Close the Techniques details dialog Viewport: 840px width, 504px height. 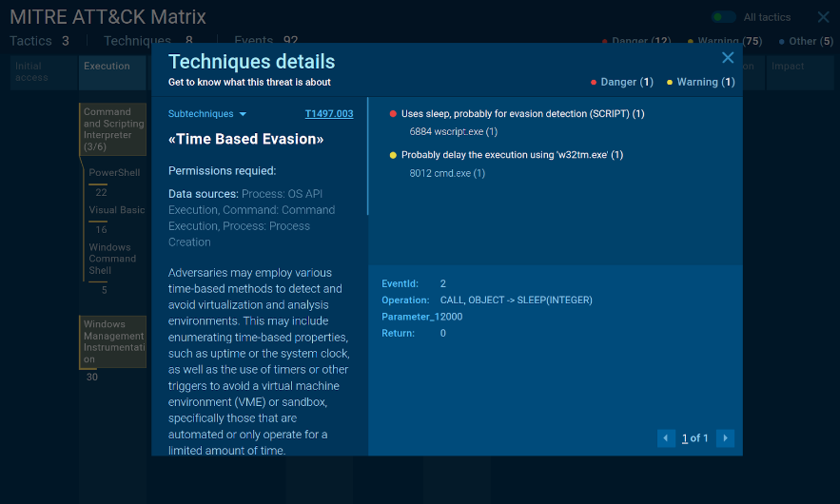[x=728, y=58]
